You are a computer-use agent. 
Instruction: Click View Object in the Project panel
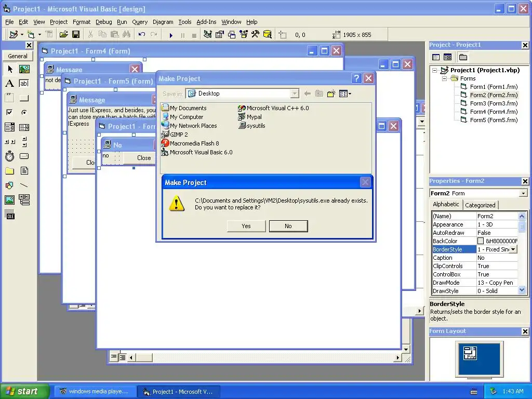[x=447, y=57]
